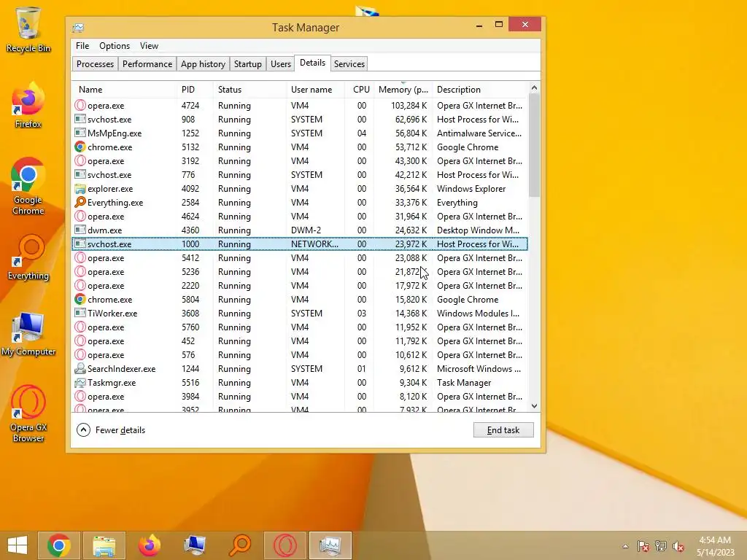Open Chrome from the taskbar
The height and width of the screenshot is (560, 747).
tap(58, 545)
